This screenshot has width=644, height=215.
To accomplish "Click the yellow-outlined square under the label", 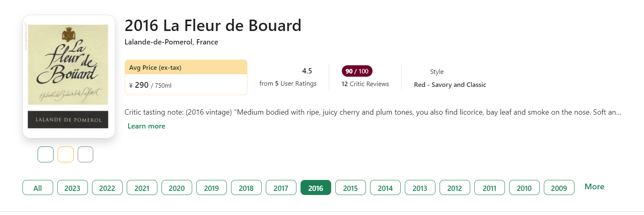I will 65,154.
